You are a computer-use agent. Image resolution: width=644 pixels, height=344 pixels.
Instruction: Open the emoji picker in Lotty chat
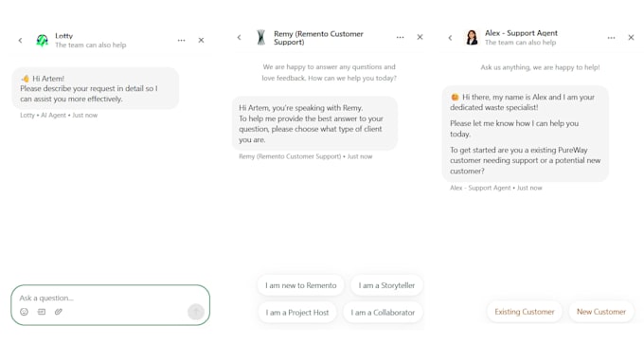(x=25, y=312)
